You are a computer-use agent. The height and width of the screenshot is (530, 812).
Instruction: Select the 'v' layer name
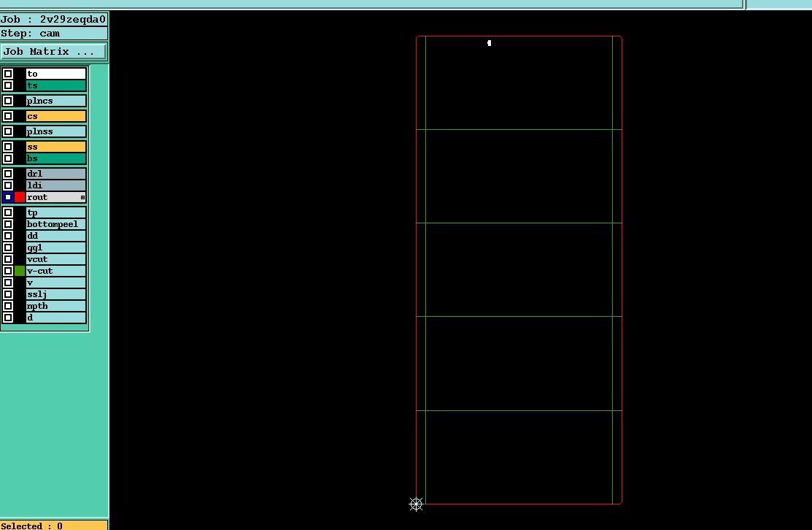[56, 283]
